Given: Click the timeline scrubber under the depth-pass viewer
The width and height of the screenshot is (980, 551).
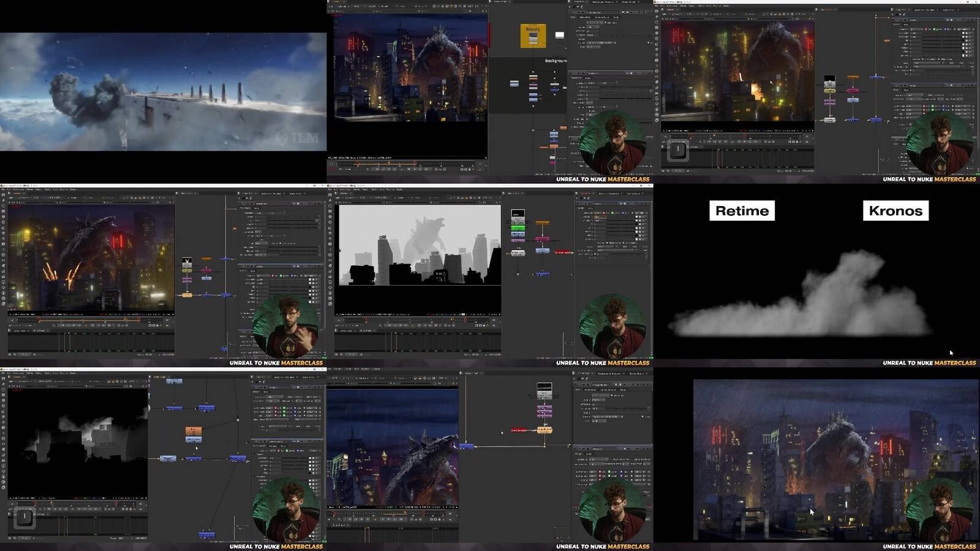Looking at the screenshot, I should click(419, 319).
